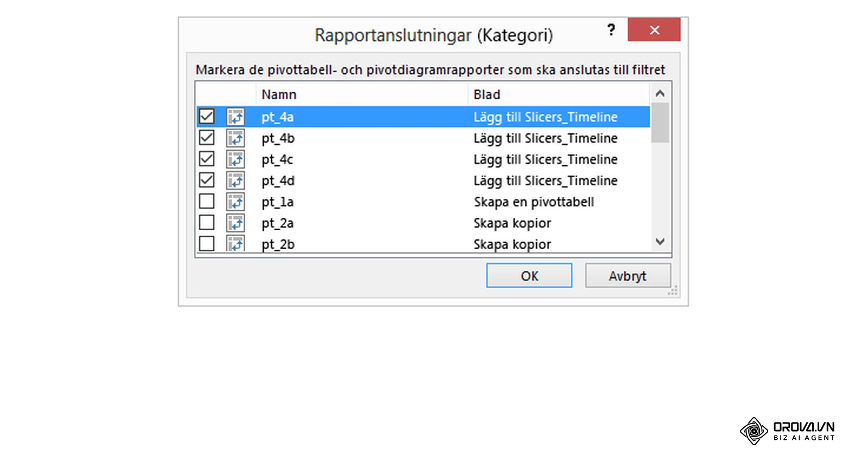Image resolution: width=868 pixels, height=467 pixels.
Task: Click the Blad column header
Action: (558, 94)
